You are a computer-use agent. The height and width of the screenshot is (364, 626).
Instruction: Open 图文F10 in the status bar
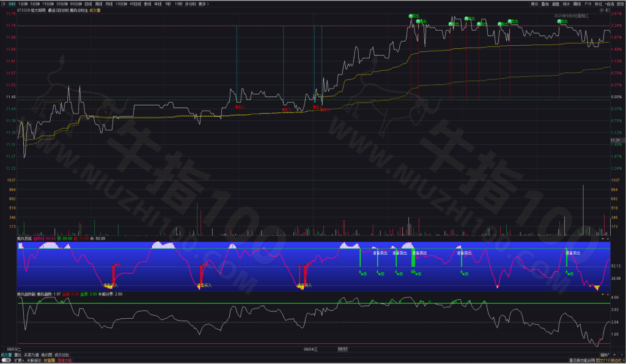tap(603, 360)
